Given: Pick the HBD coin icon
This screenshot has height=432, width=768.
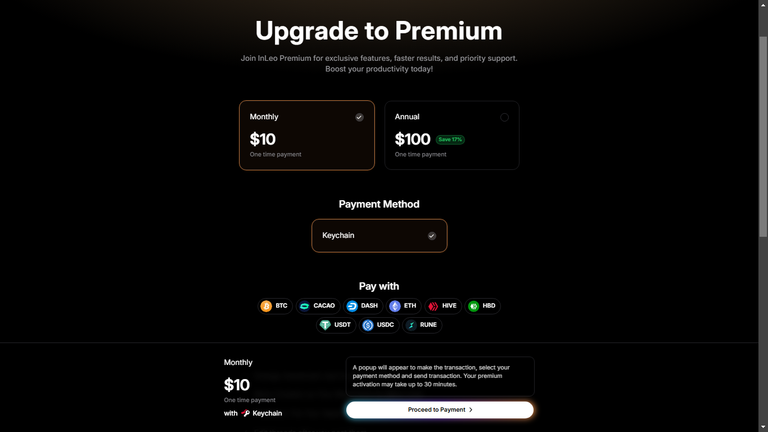Looking at the screenshot, I should click(x=473, y=306).
